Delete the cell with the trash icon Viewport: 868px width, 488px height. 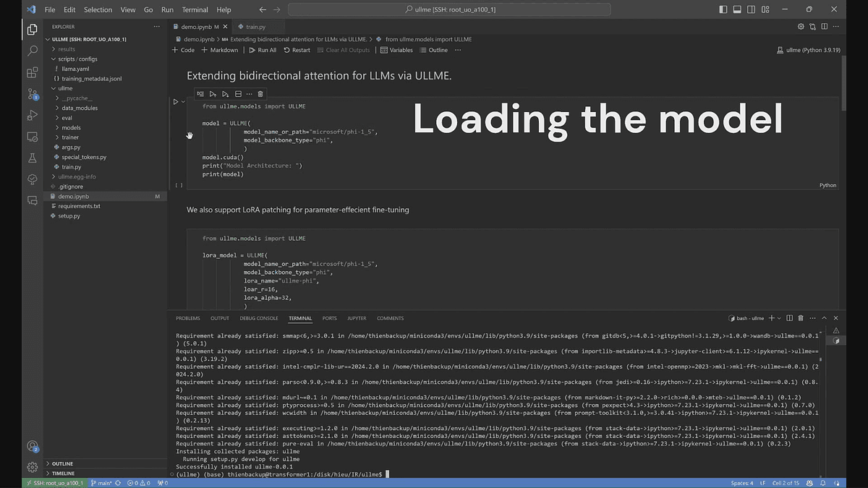[x=260, y=94]
